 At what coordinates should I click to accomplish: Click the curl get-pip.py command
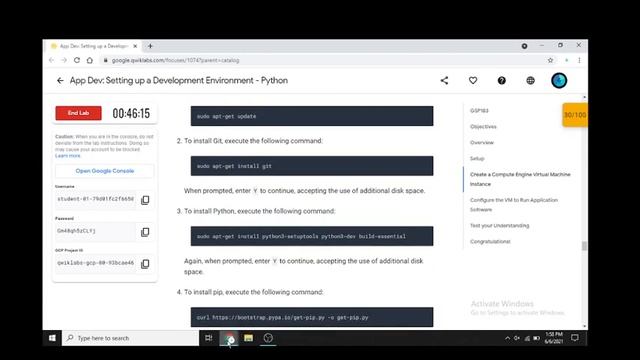click(312, 317)
